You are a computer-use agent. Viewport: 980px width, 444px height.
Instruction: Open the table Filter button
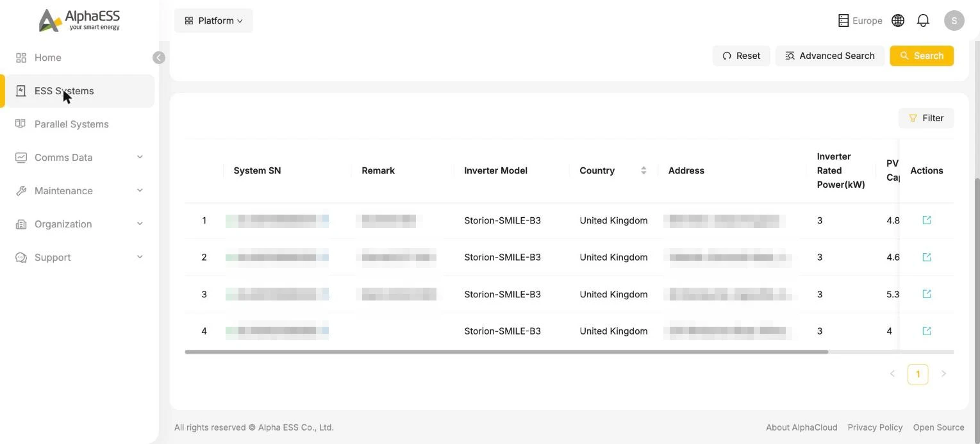pyautogui.click(x=926, y=118)
